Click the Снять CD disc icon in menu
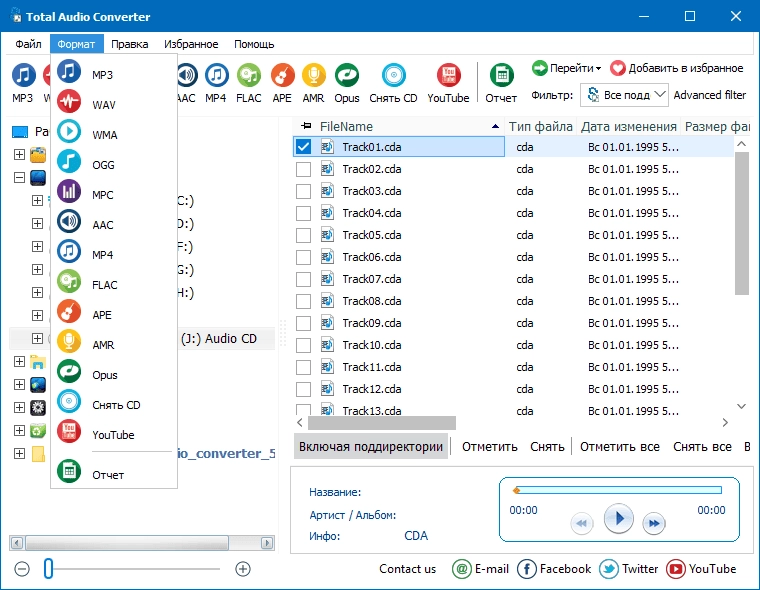Viewport: 760px width, 590px height. 69,401
